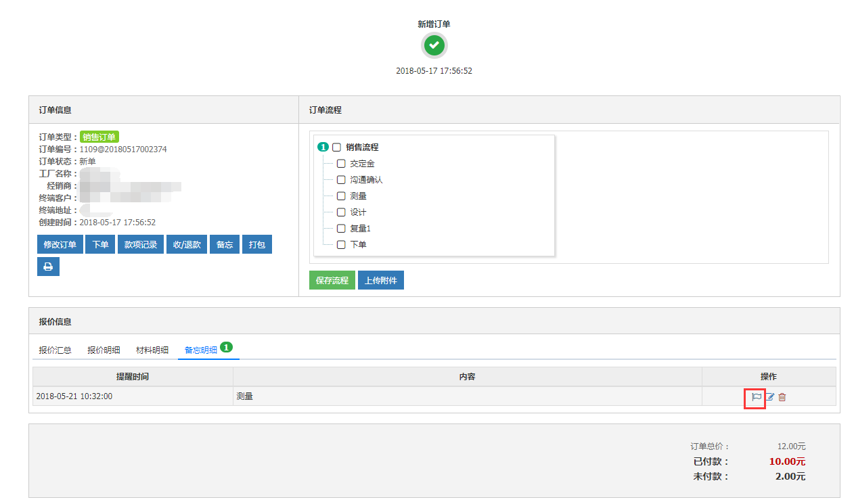Switch to the 报价汇总 tab
The width and height of the screenshot is (854, 504).
point(55,350)
